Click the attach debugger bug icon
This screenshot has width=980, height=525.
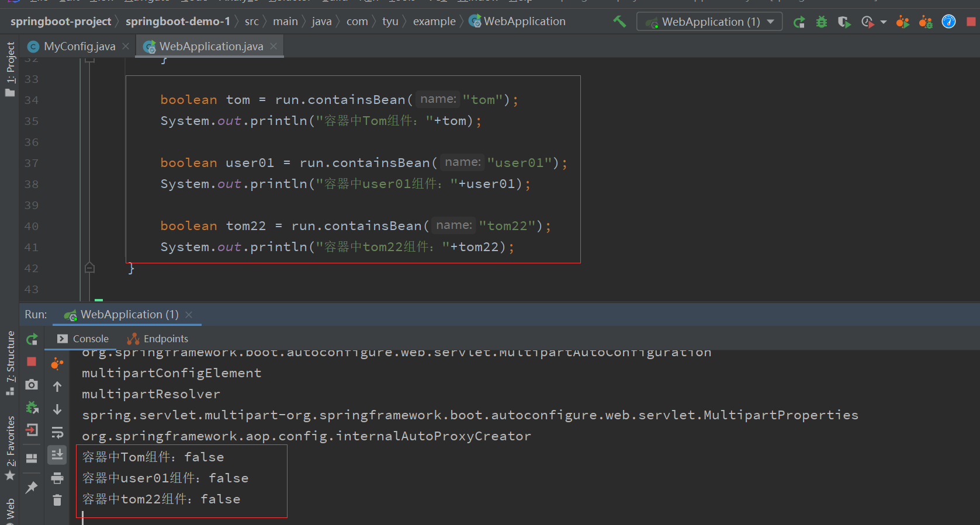pyautogui.click(x=32, y=408)
